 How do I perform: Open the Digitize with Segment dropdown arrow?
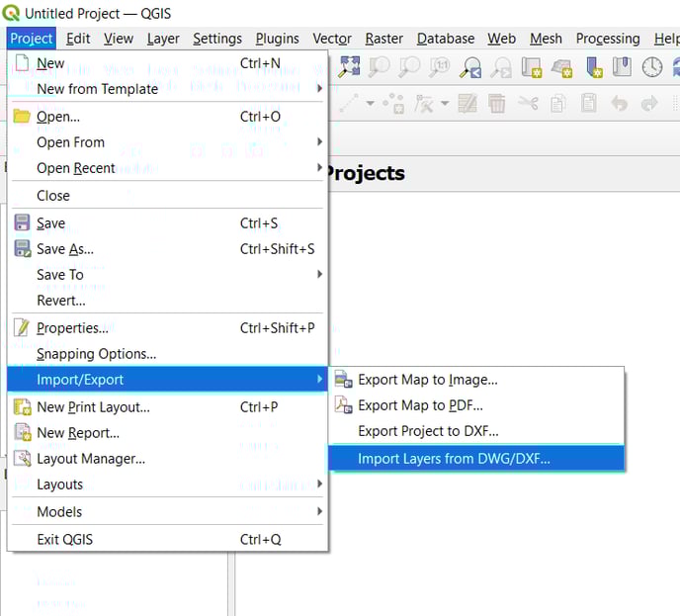(x=370, y=103)
